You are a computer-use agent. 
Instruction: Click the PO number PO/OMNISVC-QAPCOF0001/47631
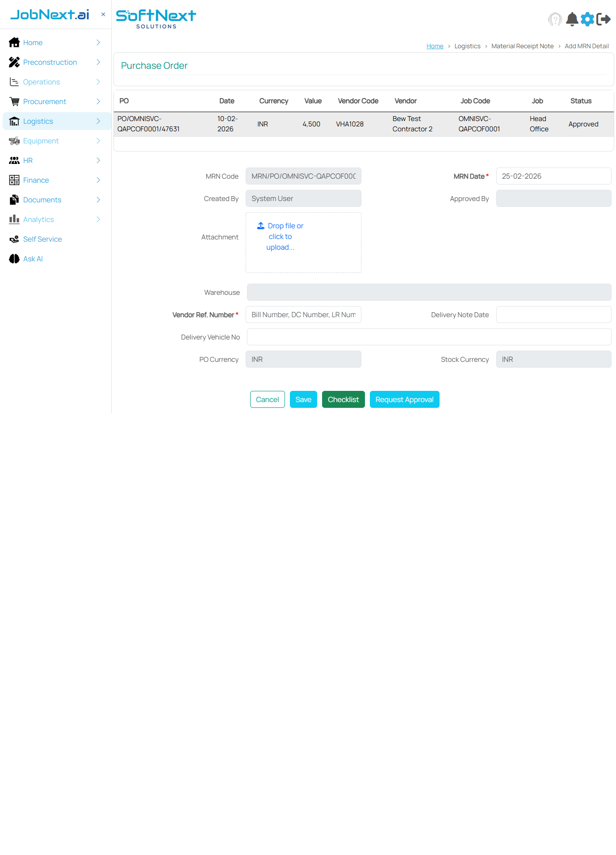(x=148, y=124)
